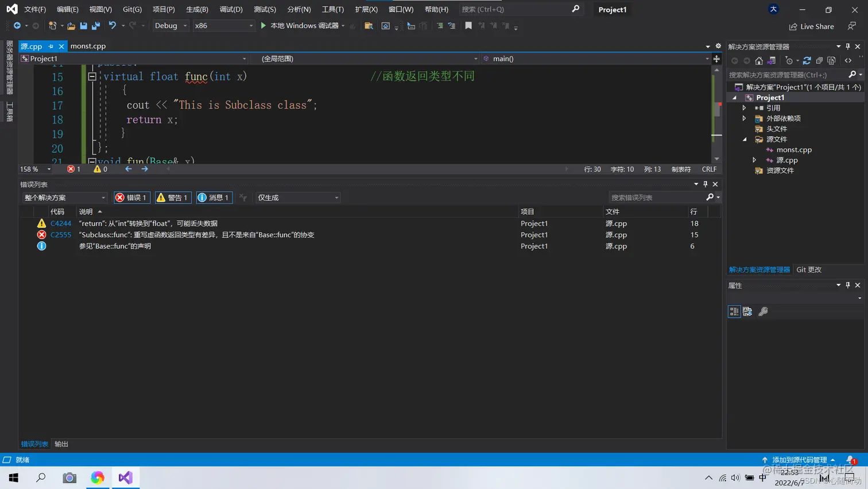The width and height of the screenshot is (868, 489).
Task: Open the global scope dropdown
Action: point(365,59)
